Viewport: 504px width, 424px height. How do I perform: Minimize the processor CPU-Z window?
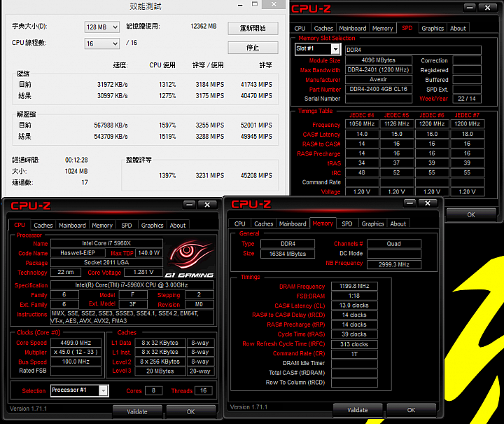(189, 205)
